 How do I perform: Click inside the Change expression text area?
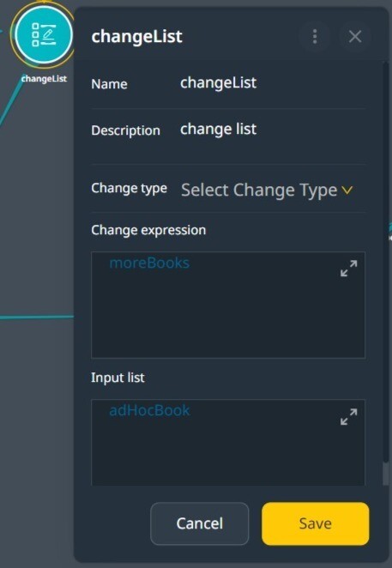[x=228, y=305]
